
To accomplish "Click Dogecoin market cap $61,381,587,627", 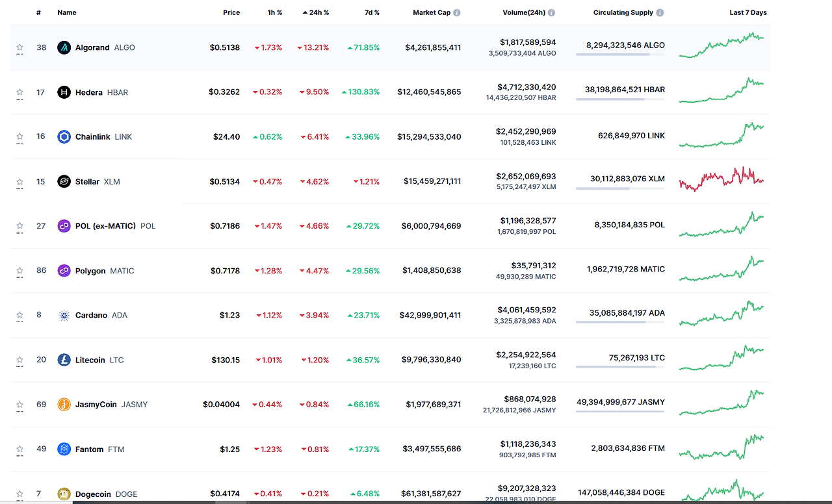I will pos(432,494).
